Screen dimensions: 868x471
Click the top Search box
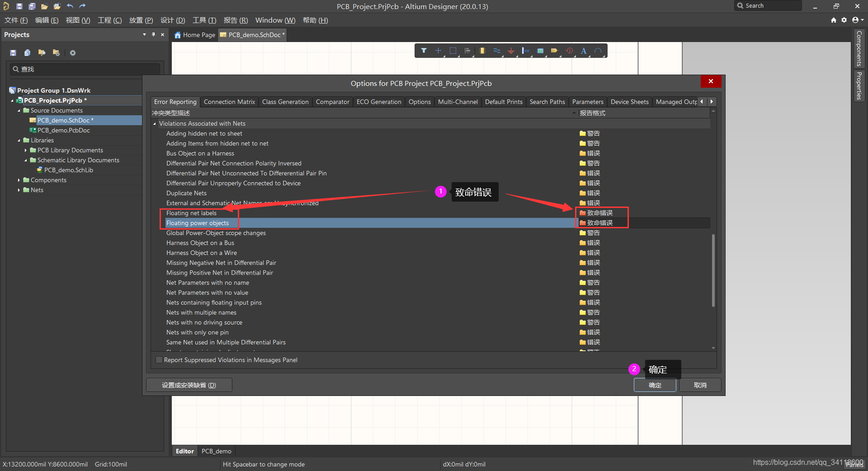768,6
